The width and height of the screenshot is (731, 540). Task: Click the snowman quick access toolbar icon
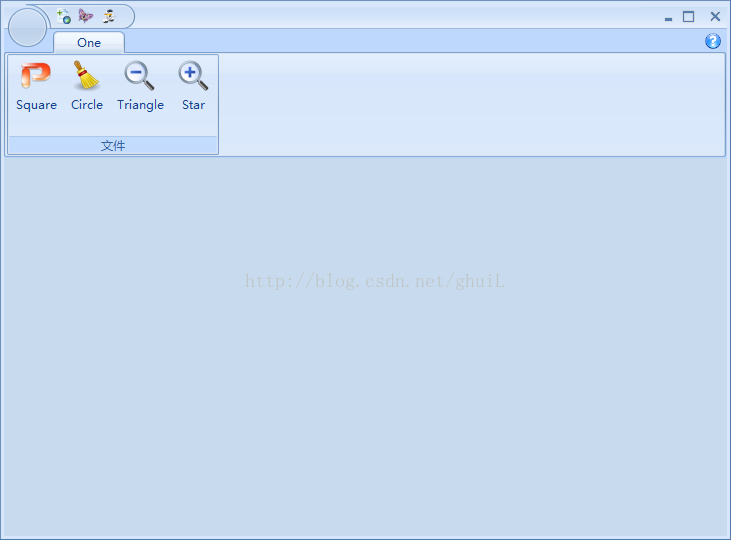pos(109,16)
